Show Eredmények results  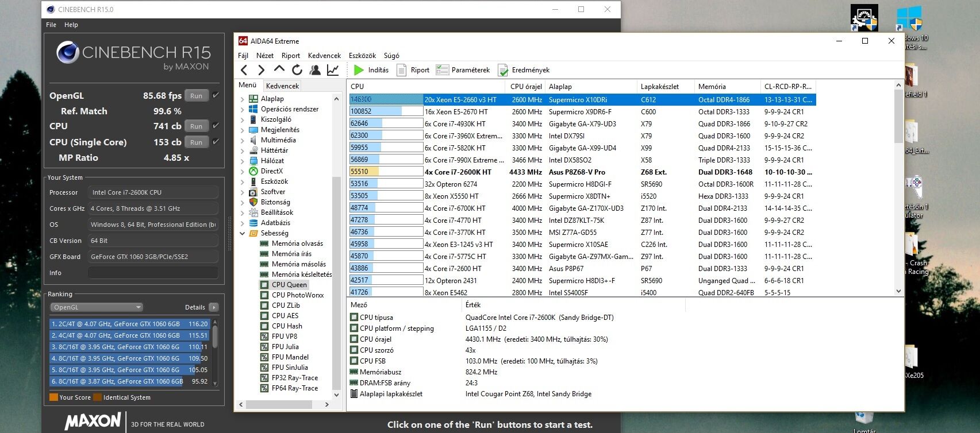(524, 70)
